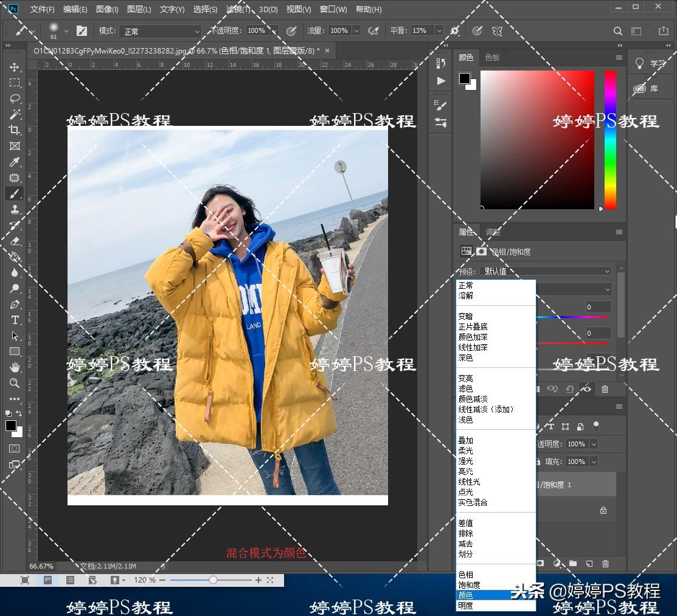The height and width of the screenshot is (616, 677).
Task: Open brush preset picker arrow
Action: 66,31
